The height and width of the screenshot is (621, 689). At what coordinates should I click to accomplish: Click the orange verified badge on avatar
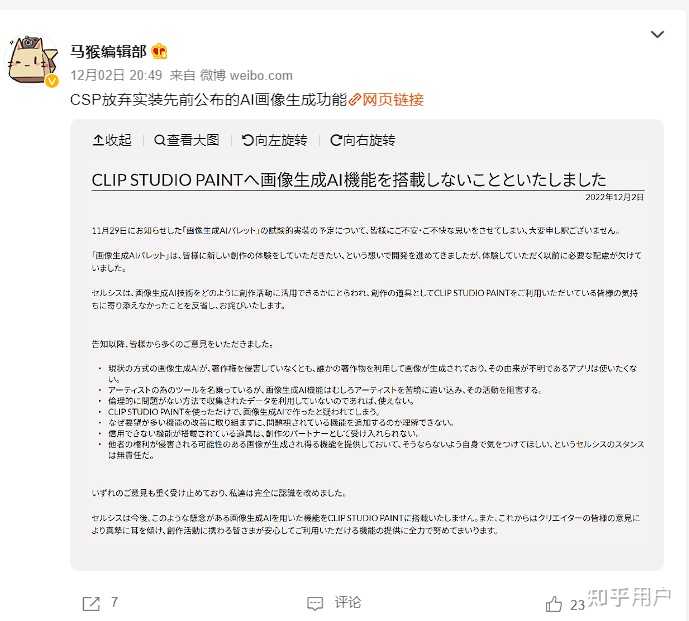click(52, 81)
